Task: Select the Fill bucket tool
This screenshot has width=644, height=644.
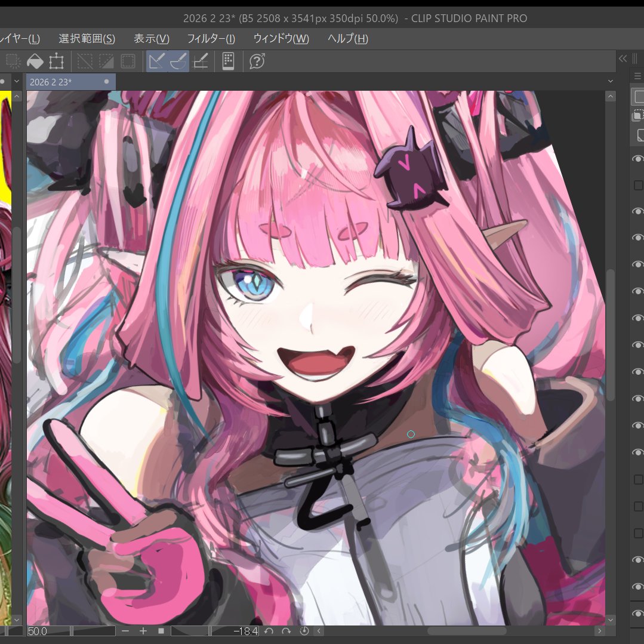Action: 35,60
